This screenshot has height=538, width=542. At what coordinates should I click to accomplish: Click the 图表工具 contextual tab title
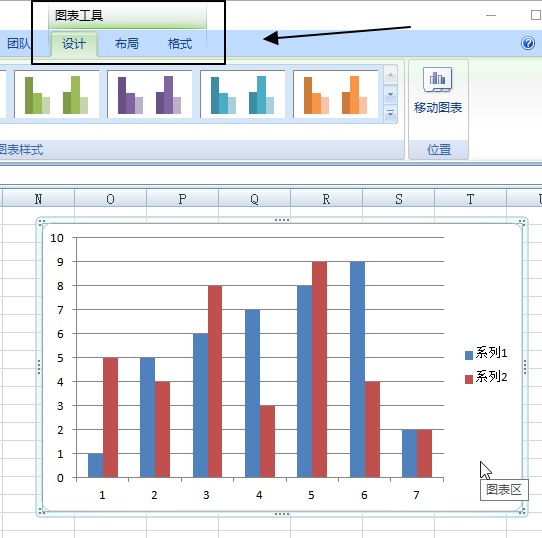tap(79, 16)
